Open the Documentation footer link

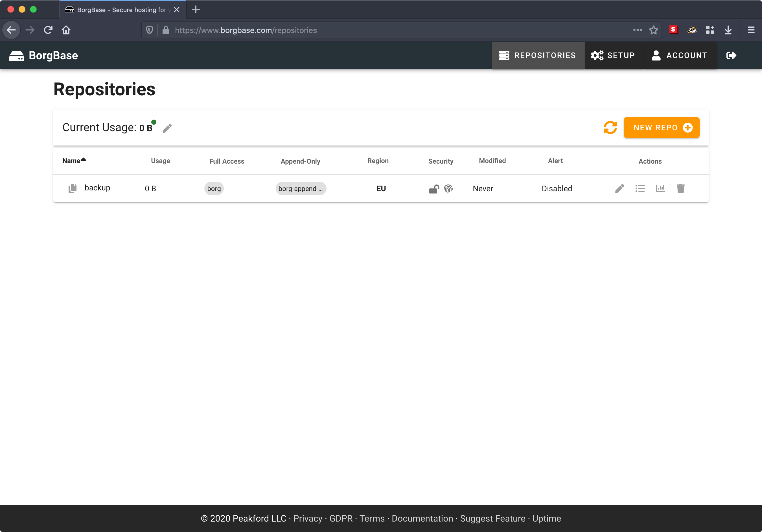click(422, 518)
